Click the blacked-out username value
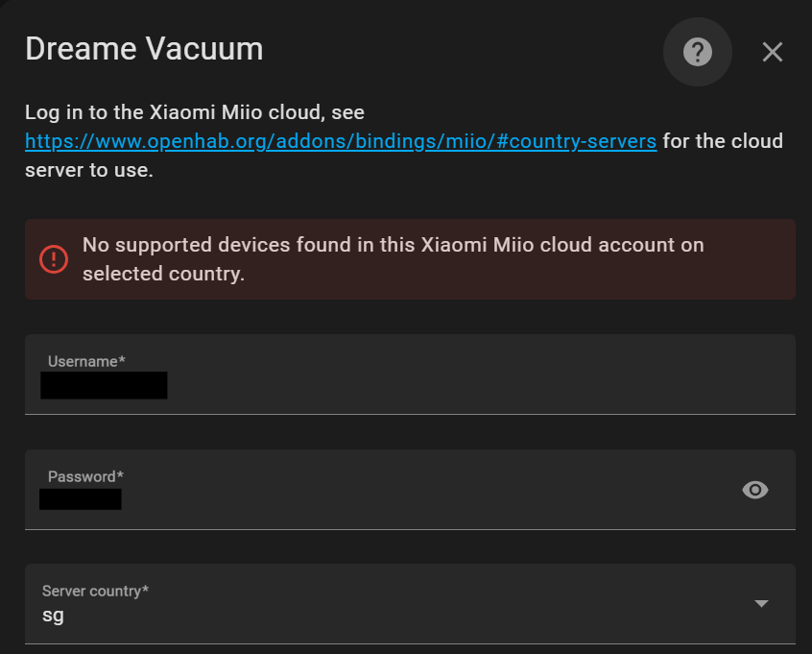The height and width of the screenshot is (654, 812). (x=104, y=386)
